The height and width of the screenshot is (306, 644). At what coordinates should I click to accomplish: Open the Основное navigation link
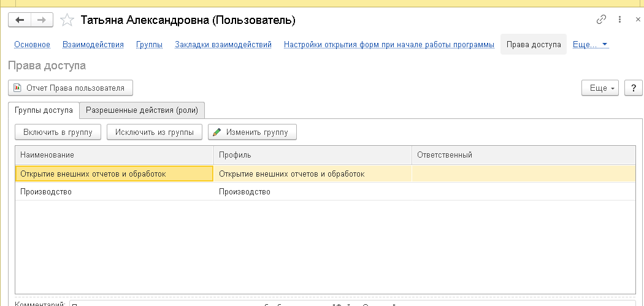pyautogui.click(x=32, y=45)
